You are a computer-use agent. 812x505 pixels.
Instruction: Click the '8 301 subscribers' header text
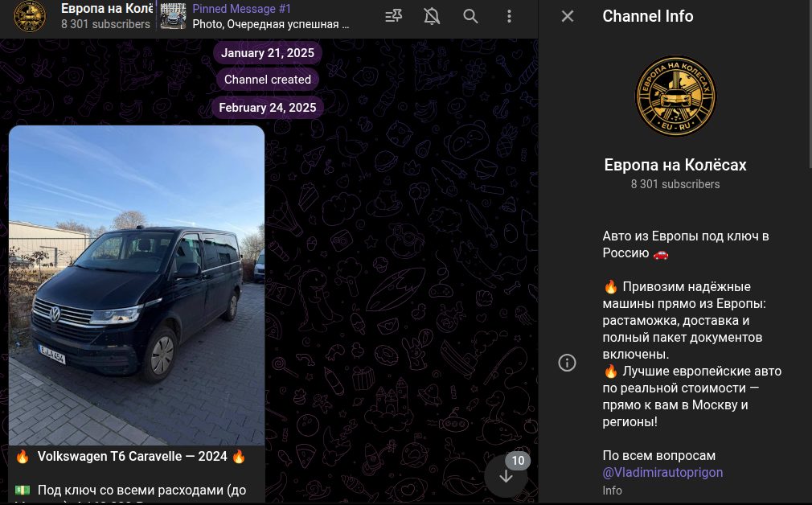[x=105, y=24]
